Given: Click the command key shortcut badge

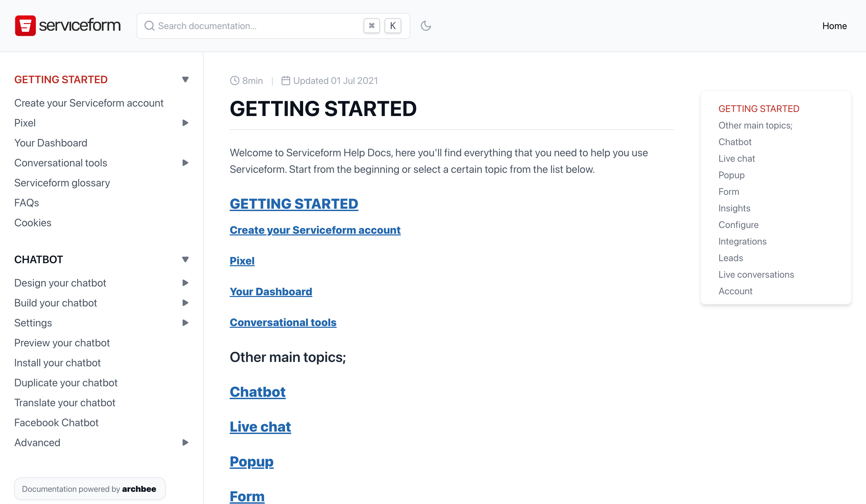Looking at the screenshot, I should pos(371,26).
